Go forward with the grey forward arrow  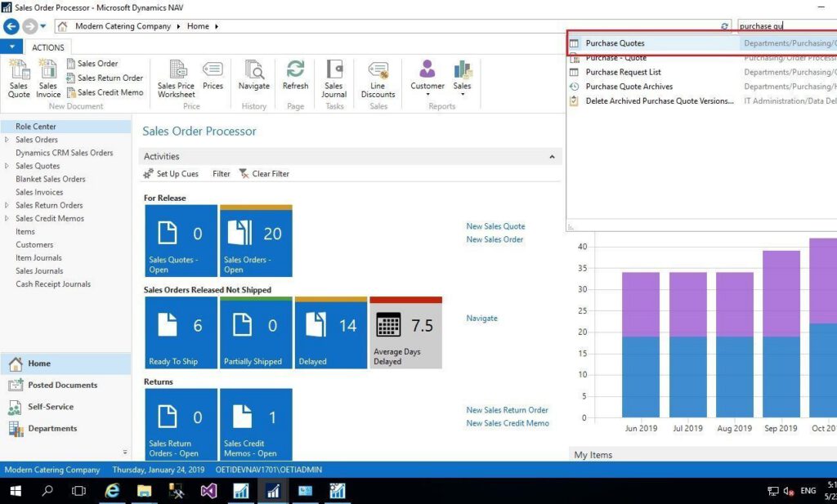coord(30,26)
